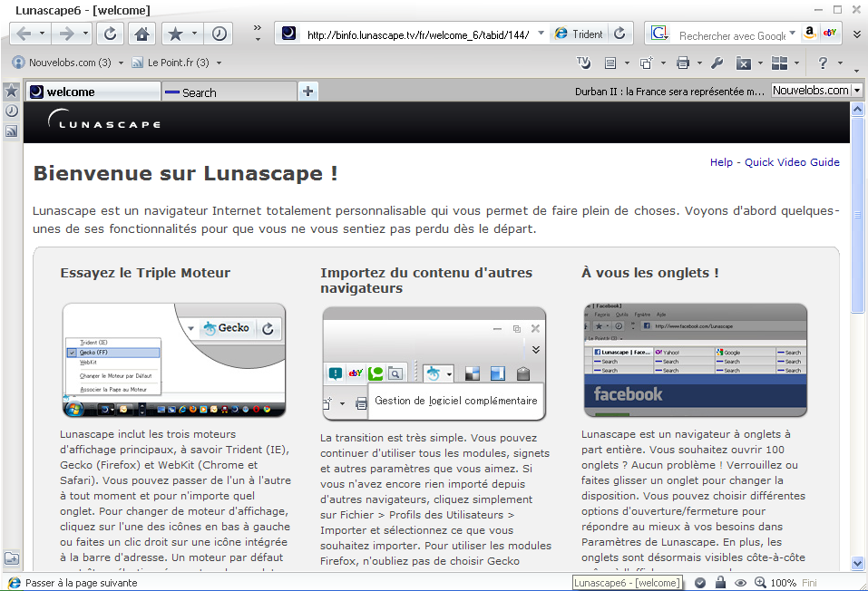Screen dimensions: 868x591
Task: Expand the forward button history dropdown
Action: [x=85, y=34]
